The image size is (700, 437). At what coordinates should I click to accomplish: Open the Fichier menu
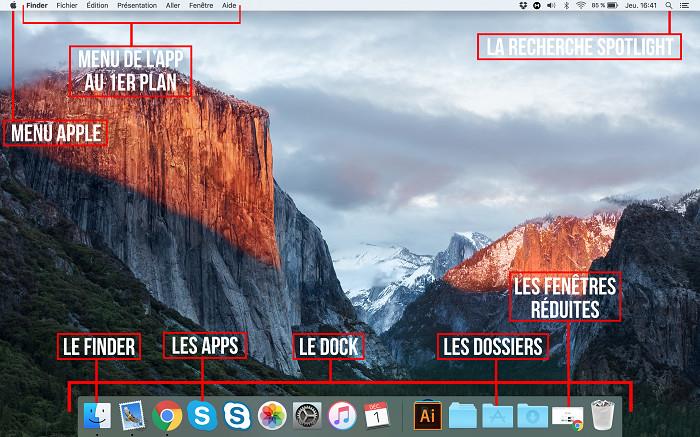tap(67, 6)
